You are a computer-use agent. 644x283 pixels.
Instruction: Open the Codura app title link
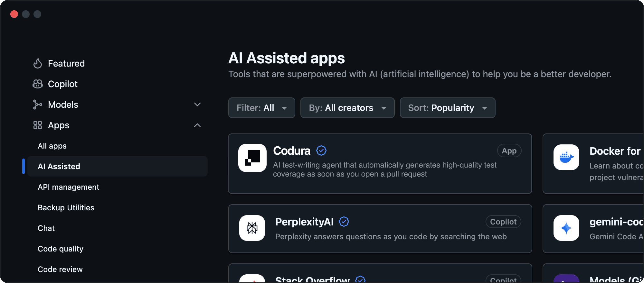[x=292, y=151]
